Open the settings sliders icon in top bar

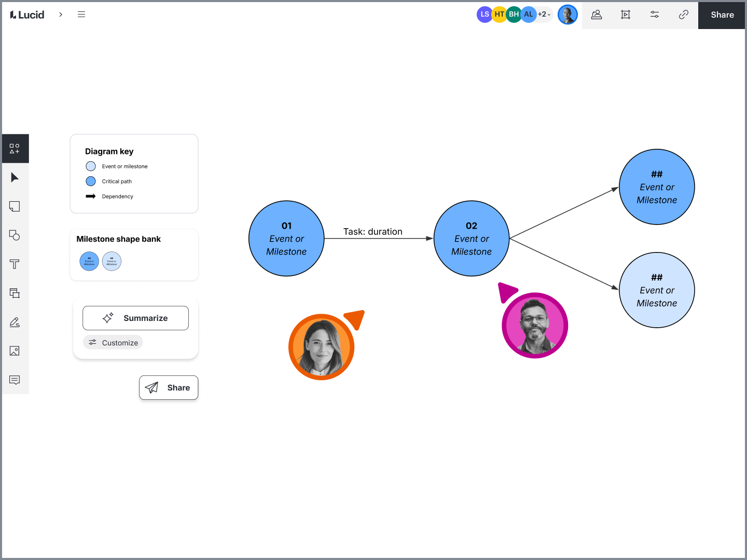point(655,15)
